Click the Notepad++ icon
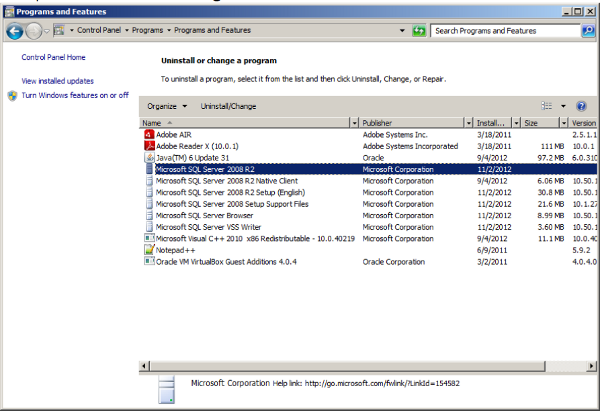Screen dimensions: 600x411 pos(149,250)
